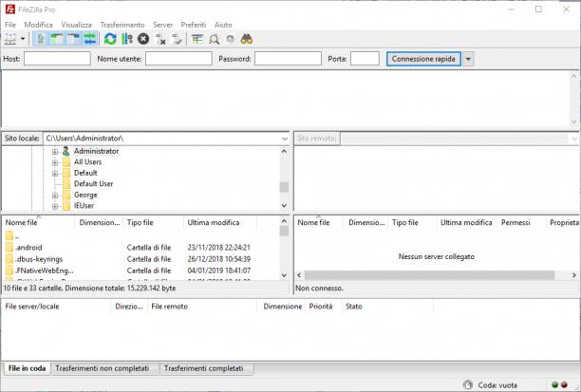Reconnect to last server icon
Image resolution: width=581 pixels, height=392 pixels.
pyautogui.click(x=177, y=39)
